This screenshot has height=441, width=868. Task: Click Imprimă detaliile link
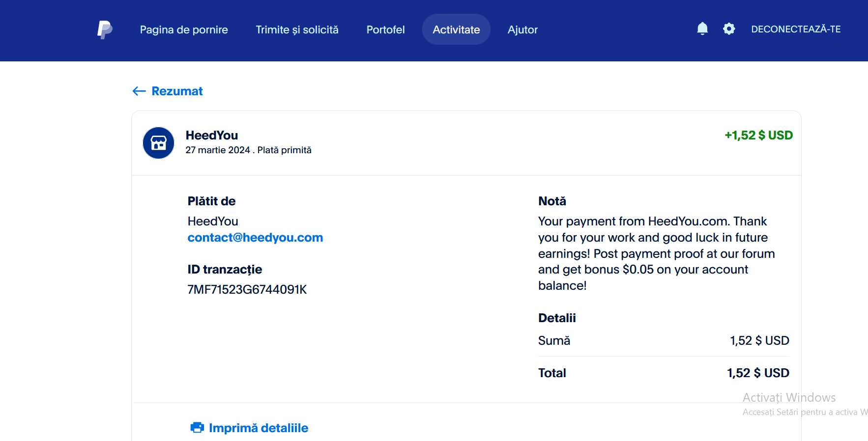click(259, 428)
